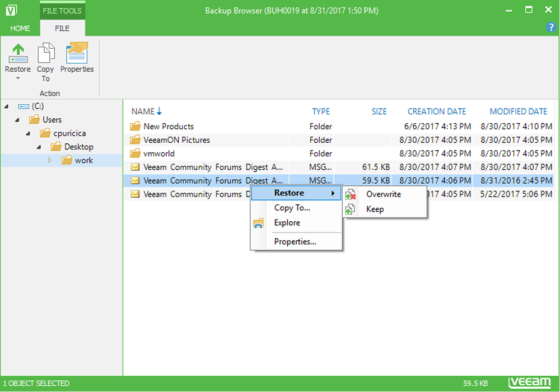Click the vmworld folder icon
This screenshot has width=560, height=392.
point(135,153)
